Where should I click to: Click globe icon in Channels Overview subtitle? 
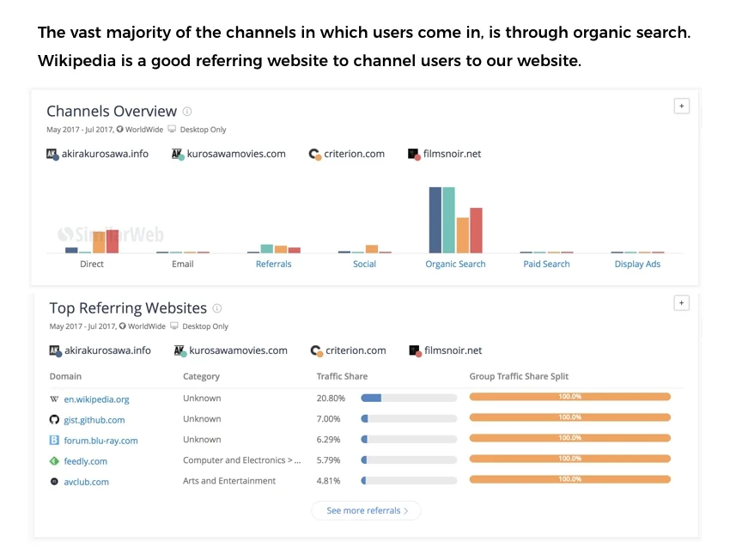[x=119, y=129]
